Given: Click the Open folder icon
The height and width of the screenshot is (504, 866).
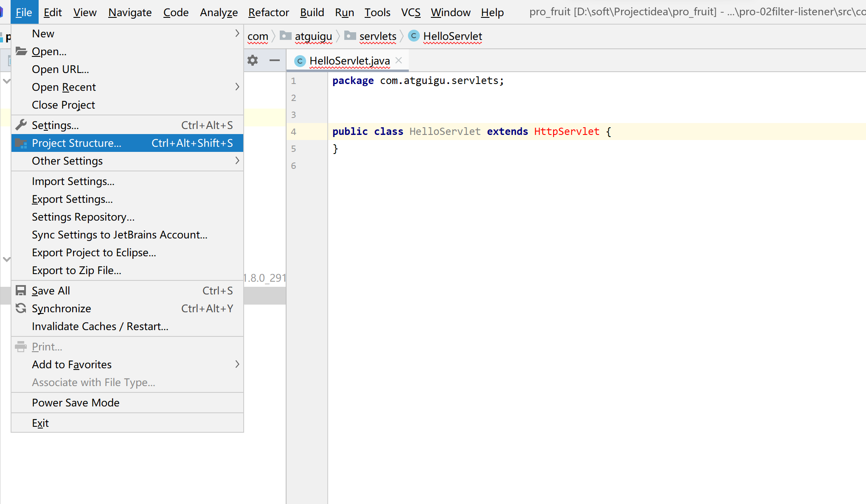Looking at the screenshot, I should coord(21,51).
